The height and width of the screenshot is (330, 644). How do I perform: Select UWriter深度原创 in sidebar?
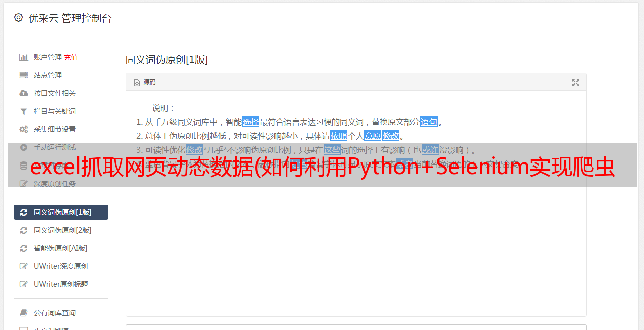tap(61, 266)
